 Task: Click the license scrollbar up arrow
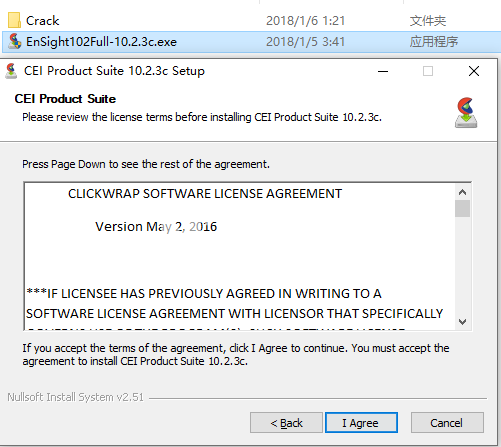462,192
